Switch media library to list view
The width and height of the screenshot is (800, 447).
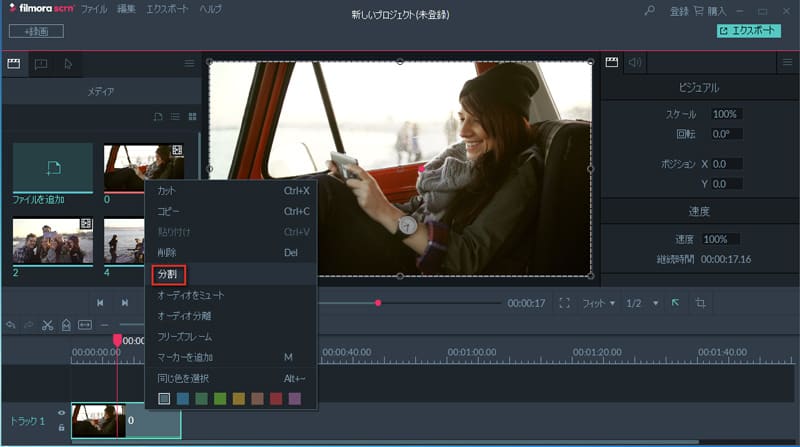[175, 118]
